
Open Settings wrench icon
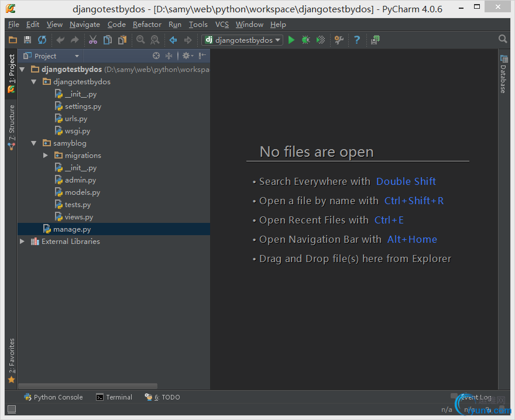[339, 40]
